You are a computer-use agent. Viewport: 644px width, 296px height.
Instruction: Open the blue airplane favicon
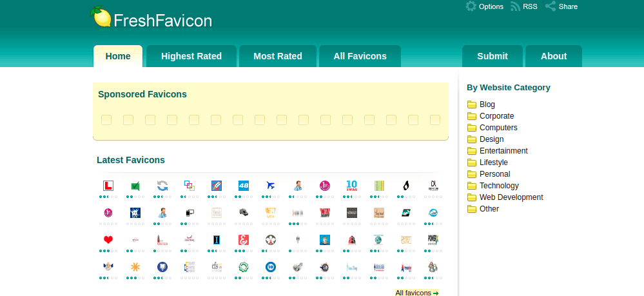[271, 186]
